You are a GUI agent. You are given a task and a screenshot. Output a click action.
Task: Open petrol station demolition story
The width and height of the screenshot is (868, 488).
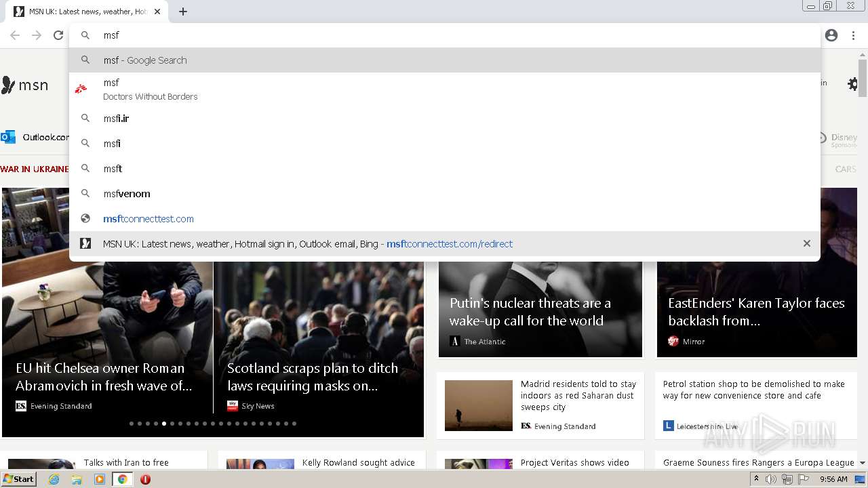[753, 390]
